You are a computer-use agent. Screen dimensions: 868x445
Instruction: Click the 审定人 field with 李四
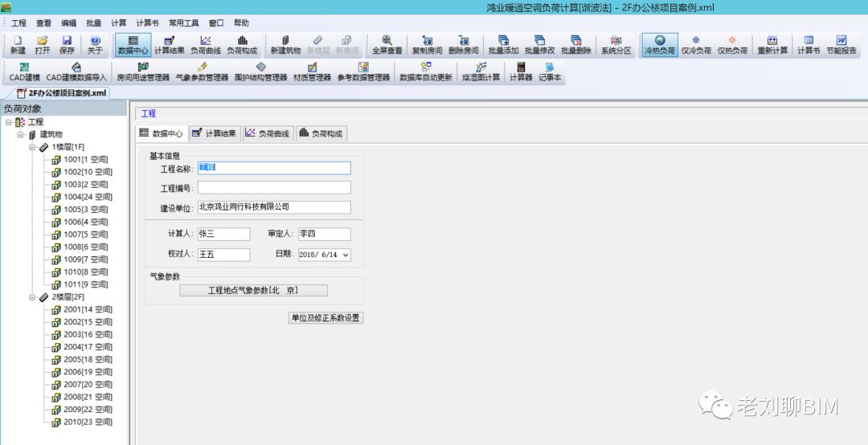tap(325, 234)
